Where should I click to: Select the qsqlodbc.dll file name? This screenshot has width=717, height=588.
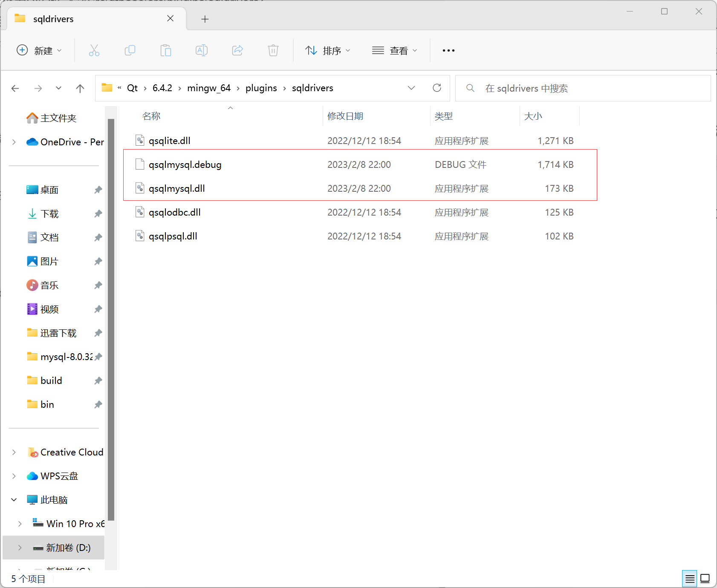[x=175, y=212]
